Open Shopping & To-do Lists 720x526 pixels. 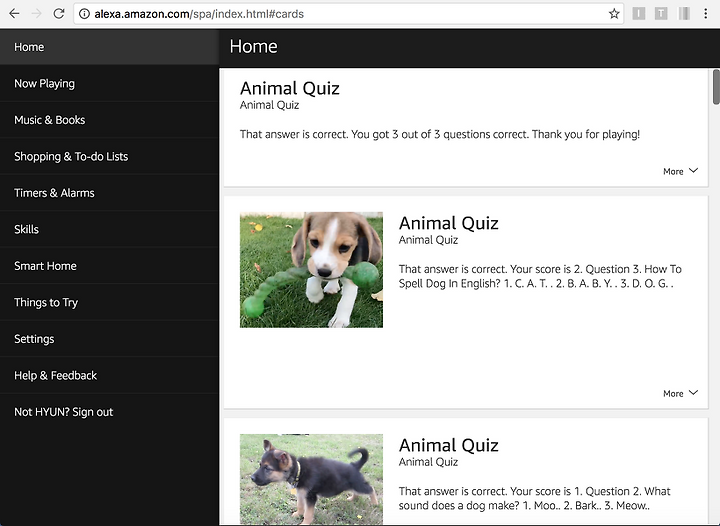[x=109, y=157]
